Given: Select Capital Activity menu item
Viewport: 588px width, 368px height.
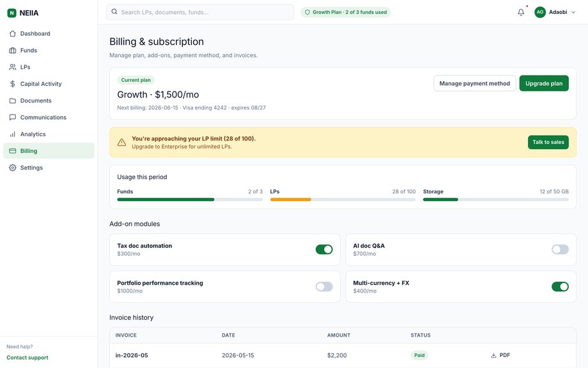Looking at the screenshot, I should [49, 84].
